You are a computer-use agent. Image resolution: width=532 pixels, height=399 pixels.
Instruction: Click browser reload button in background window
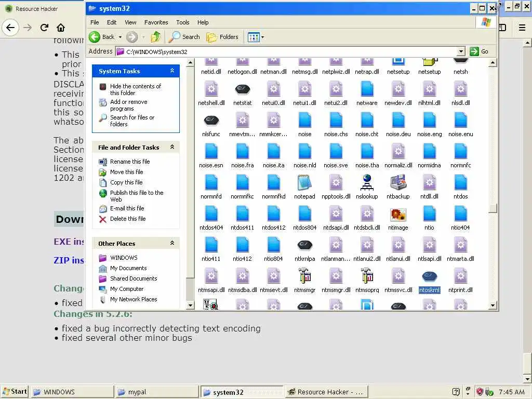click(44, 28)
